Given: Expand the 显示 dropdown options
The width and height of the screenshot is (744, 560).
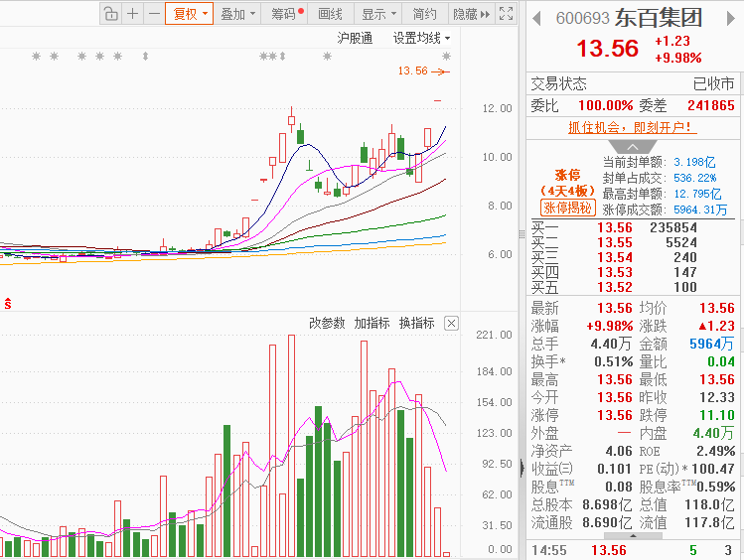Looking at the screenshot, I should coord(378,14).
